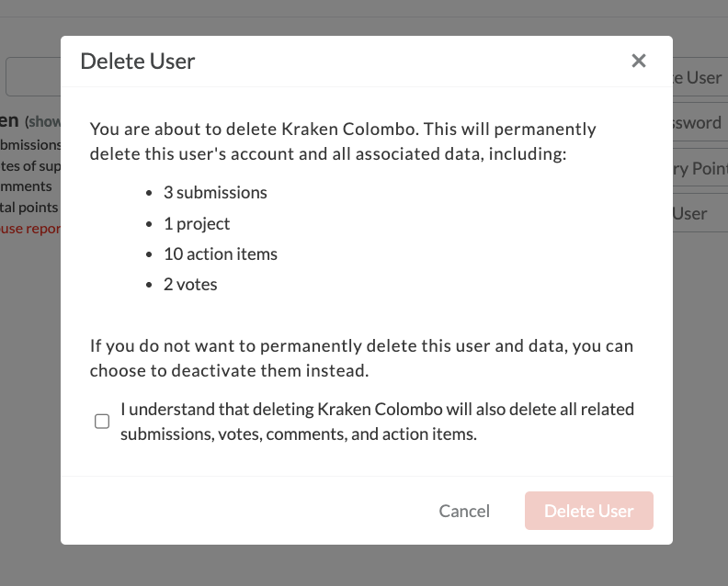Click the input box at top left
Screen dimensions: 728x586
33,77
